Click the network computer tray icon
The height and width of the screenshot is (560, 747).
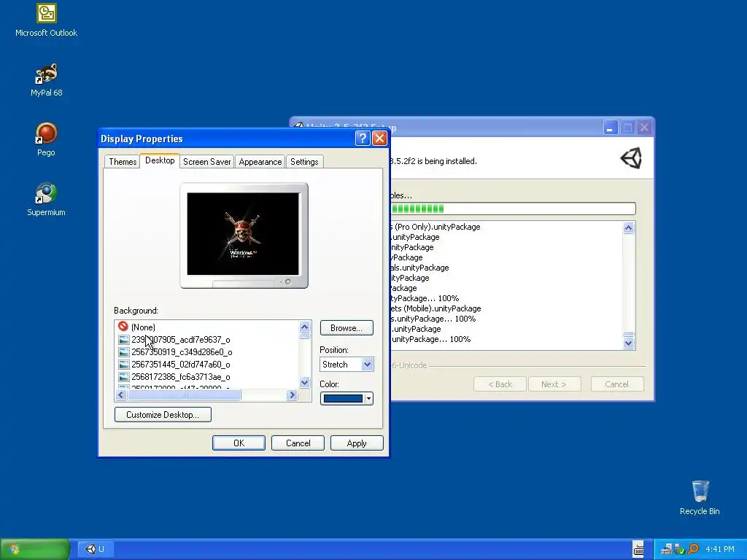[x=667, y=549]
